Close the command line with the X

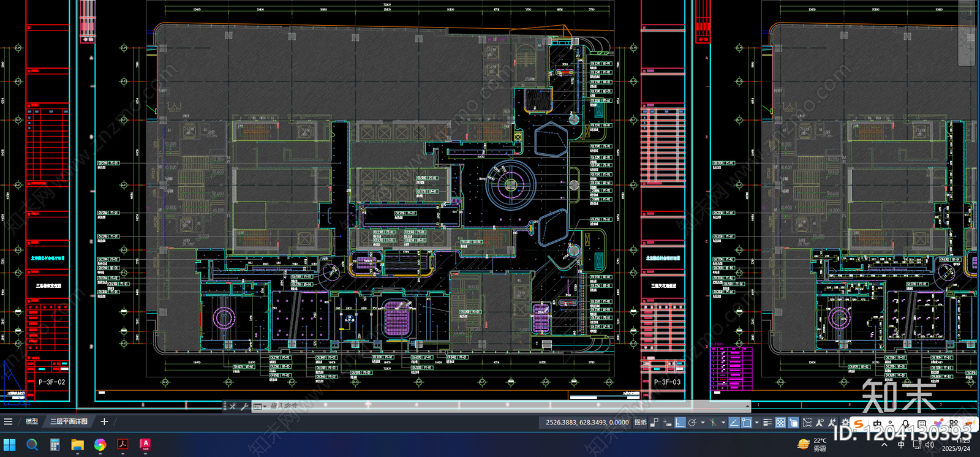point(233,406)
